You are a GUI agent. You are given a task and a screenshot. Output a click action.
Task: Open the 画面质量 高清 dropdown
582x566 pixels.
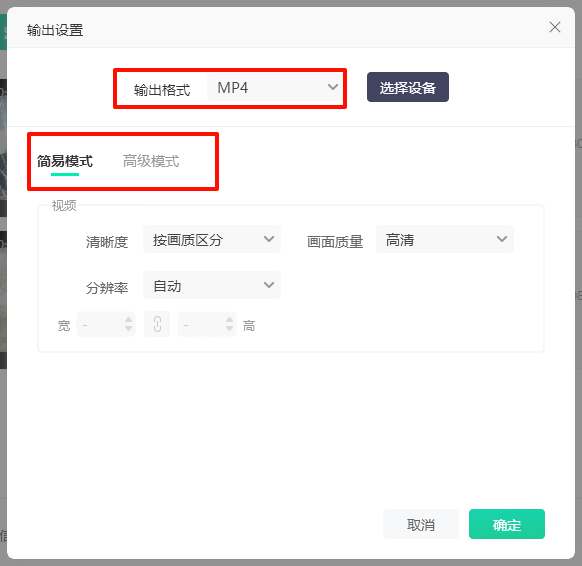click(x=445, y=239)
